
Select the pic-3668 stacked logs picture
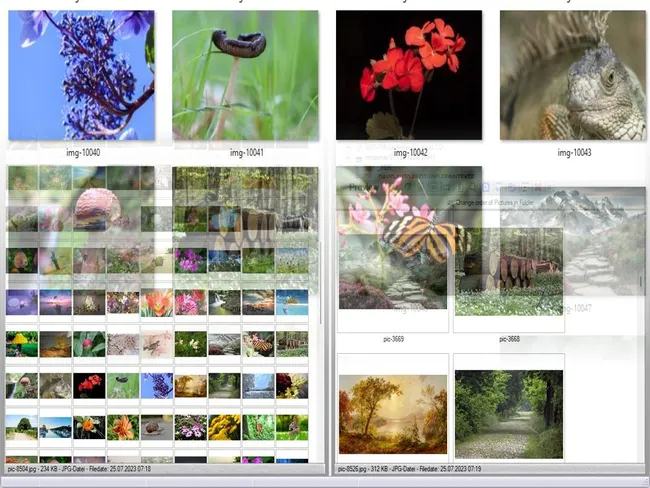509,272
